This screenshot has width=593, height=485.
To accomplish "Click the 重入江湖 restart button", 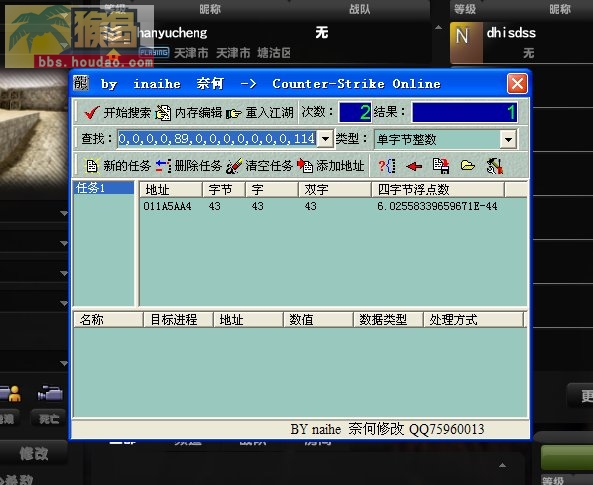I will (260, 113).
